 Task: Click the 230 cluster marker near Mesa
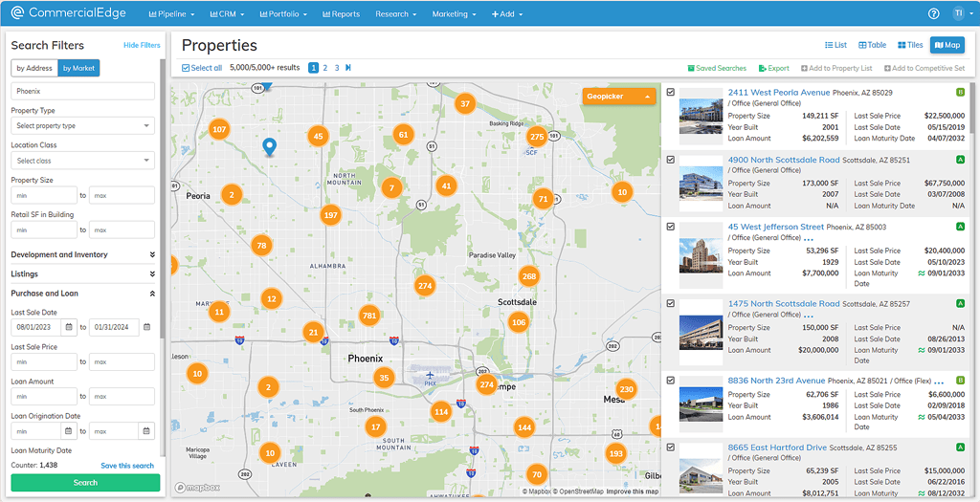tap(626, 389)
